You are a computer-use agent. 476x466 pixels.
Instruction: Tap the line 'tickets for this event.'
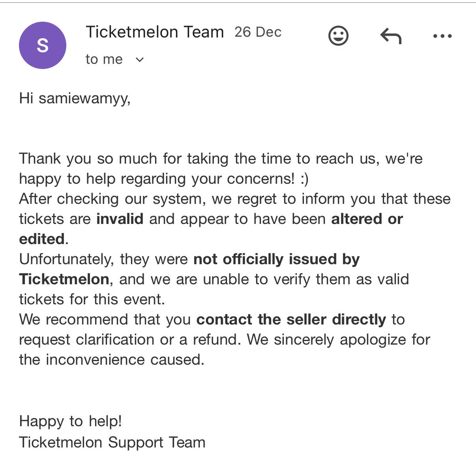pos(92,299)
